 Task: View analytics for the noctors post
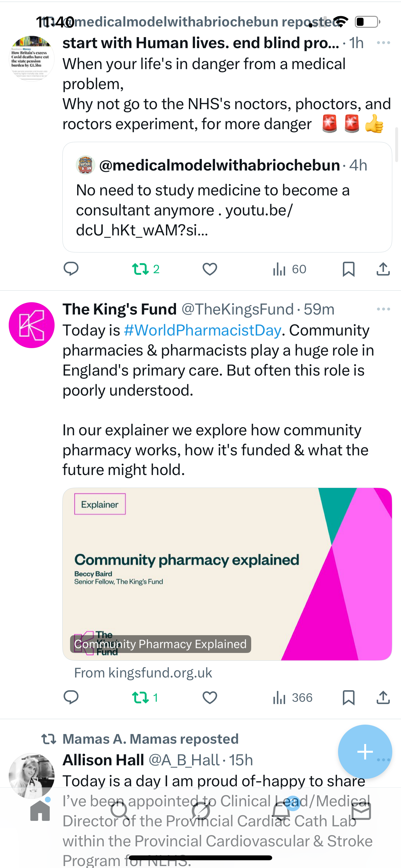pos(289,269)
